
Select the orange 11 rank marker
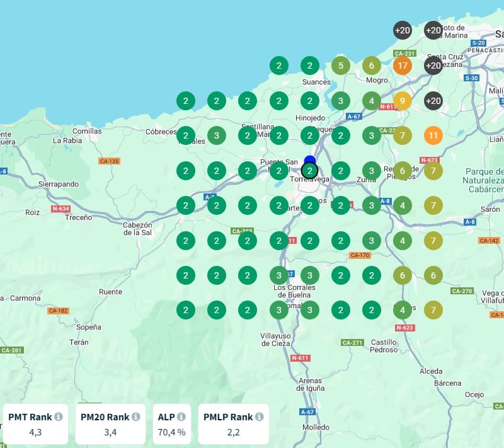433,135
